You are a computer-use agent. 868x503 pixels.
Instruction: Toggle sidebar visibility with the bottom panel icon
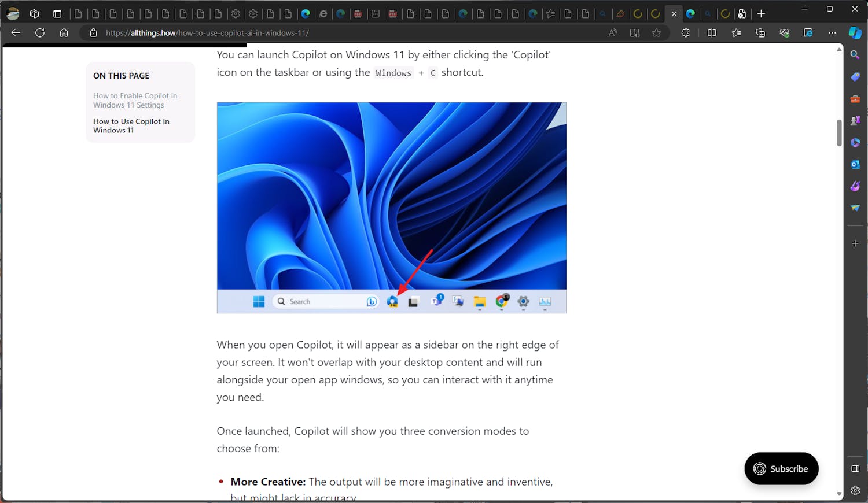pyautogui.click(x=855, y=469)
